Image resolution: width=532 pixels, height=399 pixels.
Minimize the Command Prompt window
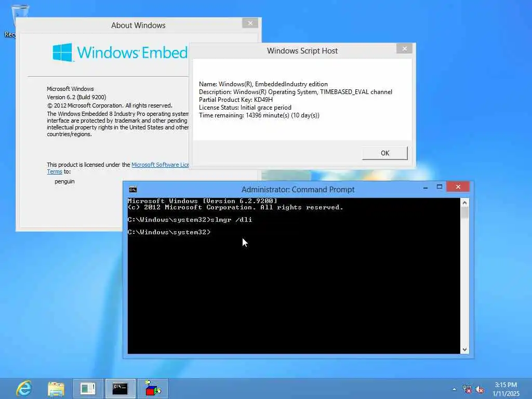click(x=425, y=187)
